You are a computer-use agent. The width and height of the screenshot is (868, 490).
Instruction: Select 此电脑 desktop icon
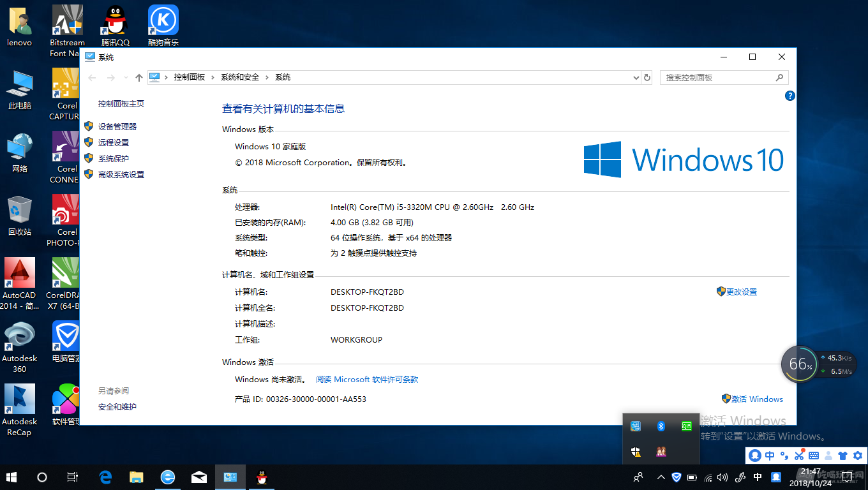(20, 90)
